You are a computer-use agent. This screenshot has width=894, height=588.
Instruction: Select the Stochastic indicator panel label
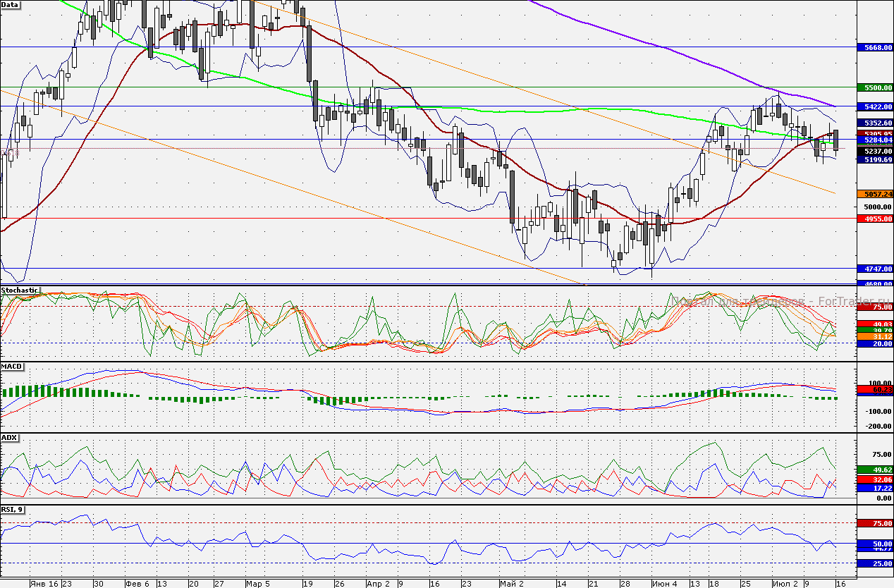click(x=20, y=290)
